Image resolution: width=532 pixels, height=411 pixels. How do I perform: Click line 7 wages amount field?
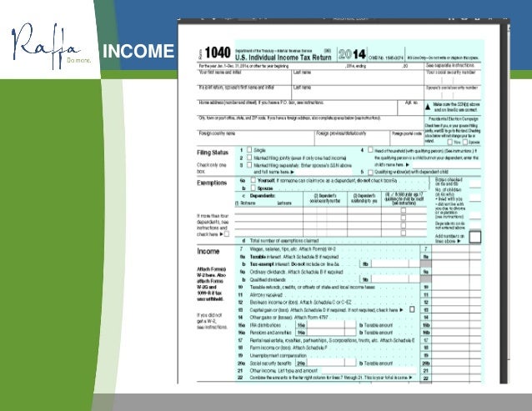tap(456, 249)
